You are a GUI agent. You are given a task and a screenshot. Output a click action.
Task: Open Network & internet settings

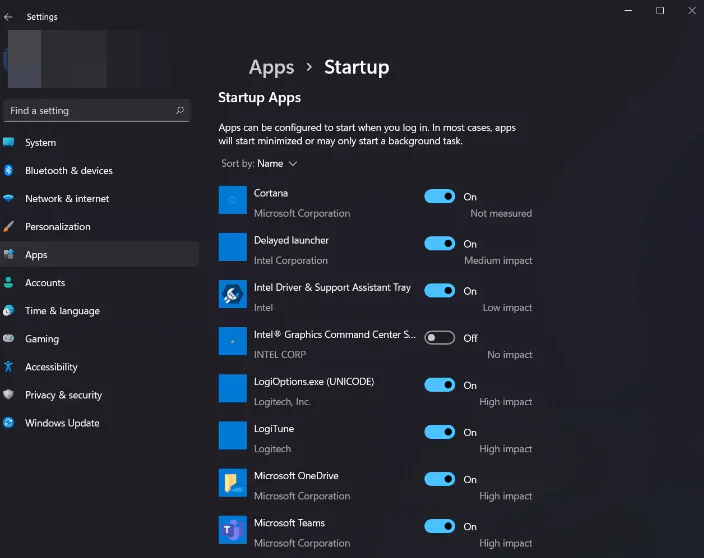67,199
